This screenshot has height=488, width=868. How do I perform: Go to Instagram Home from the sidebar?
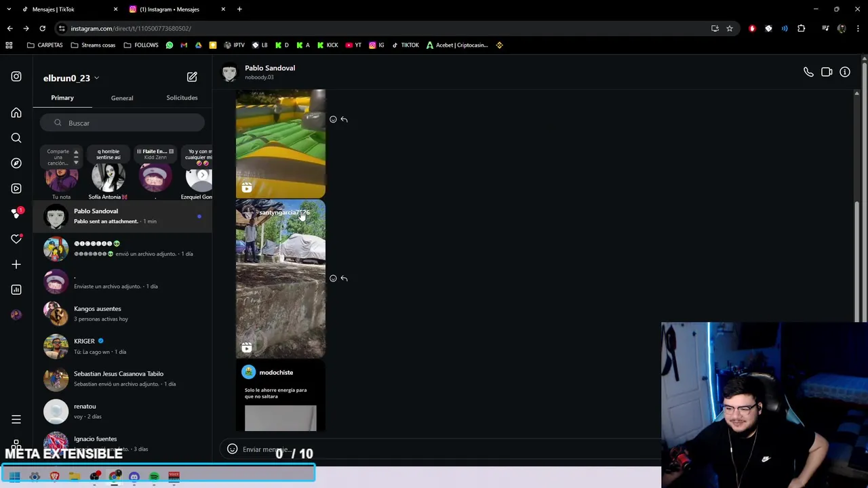tap(16, 113)
